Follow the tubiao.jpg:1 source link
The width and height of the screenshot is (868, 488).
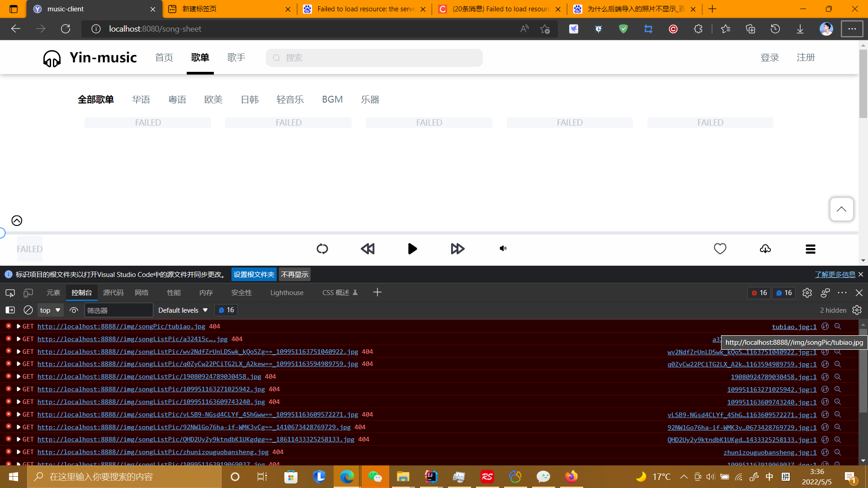(793, 327)
